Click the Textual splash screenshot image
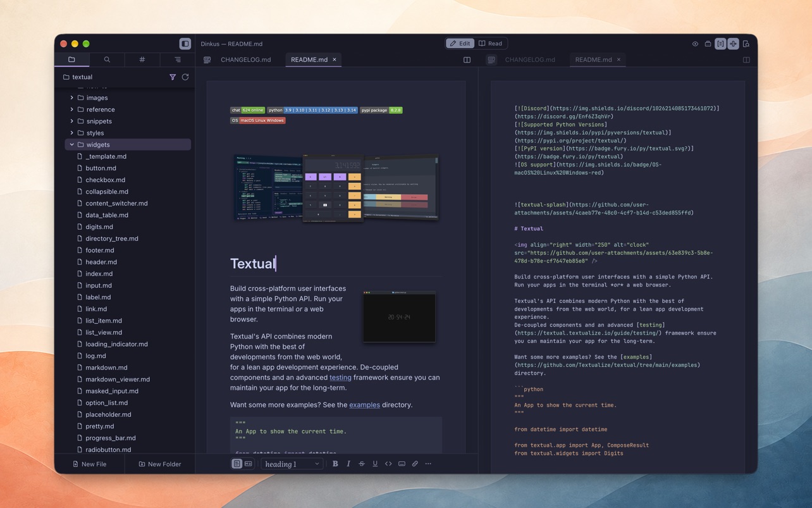812x508 pixels. 336,187
